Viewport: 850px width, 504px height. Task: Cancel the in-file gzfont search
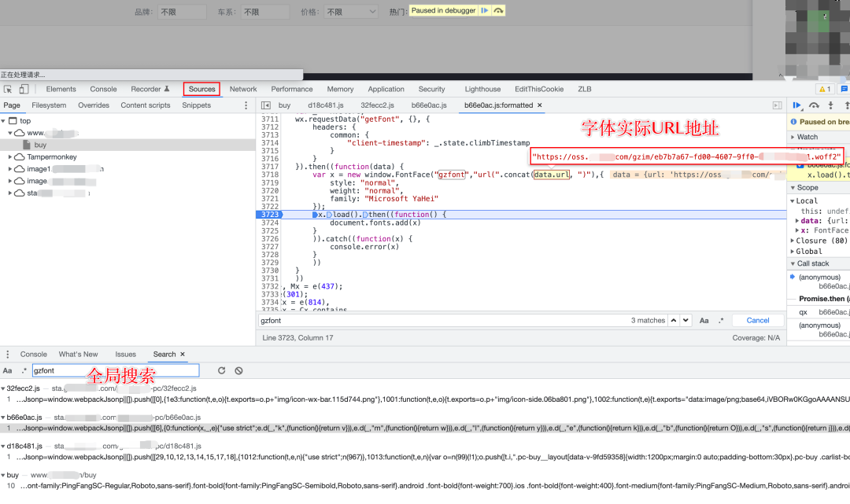pyautogui.click(x=758, y=321)
